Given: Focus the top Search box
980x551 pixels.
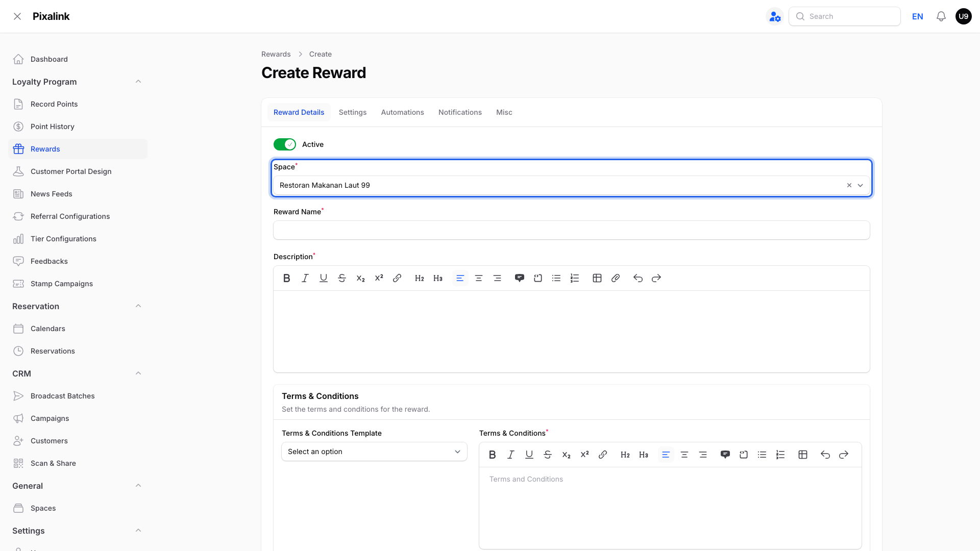Looking at the screenshot, I should tap(845, 16).
